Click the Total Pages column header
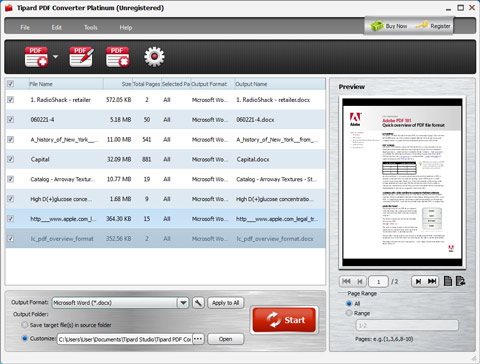 point(147,84)
